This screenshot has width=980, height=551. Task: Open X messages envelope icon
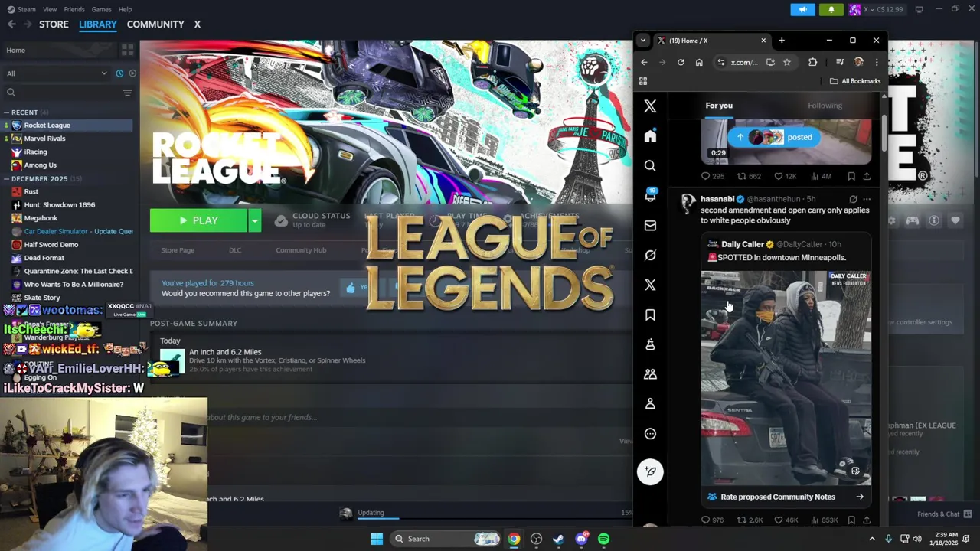pos(650,225)
